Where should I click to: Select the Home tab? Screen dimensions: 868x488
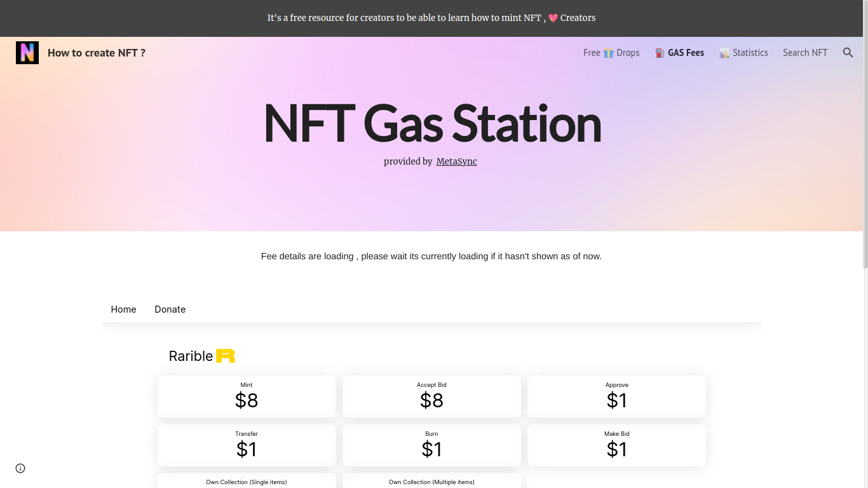point(123,309)
